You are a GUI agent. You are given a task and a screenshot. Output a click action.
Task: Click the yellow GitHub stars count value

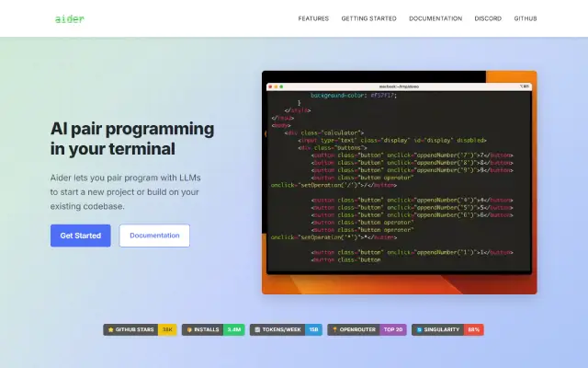click(167, 329)
